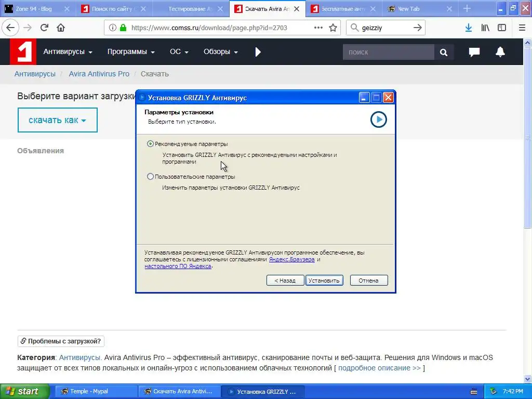Open Антивирусы category link in description
This screenshot has width=532, height=399.
pyautogui.click(x=81, y=357)
